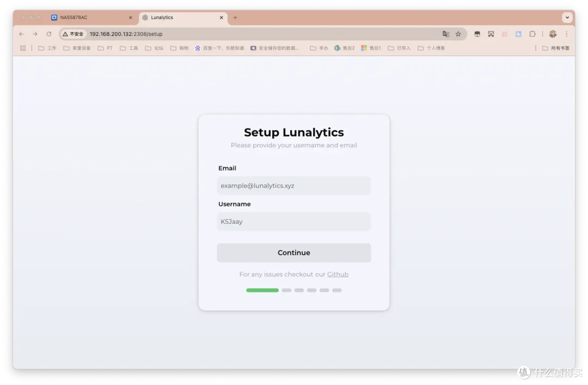Switch to the NAS5878AC tab

[x=92, y=17]
